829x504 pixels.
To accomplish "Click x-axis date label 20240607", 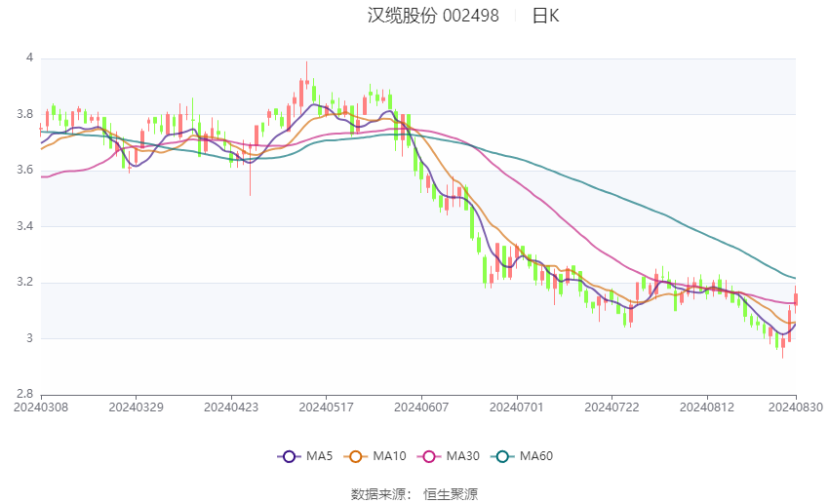I will [421, 407].
